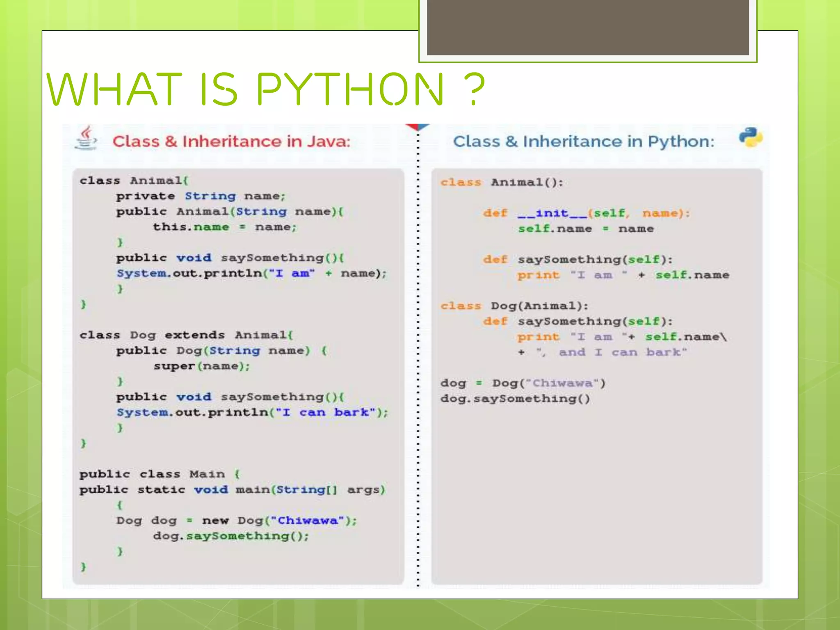The width and height of the screenshot is (840, 630).
Task: Select Python 'dog.saySomething()' line
Action: [x=515, y=399]
